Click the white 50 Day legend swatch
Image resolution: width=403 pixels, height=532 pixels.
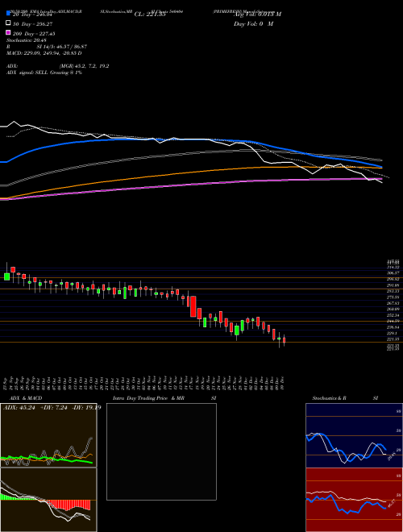(8, 23)
